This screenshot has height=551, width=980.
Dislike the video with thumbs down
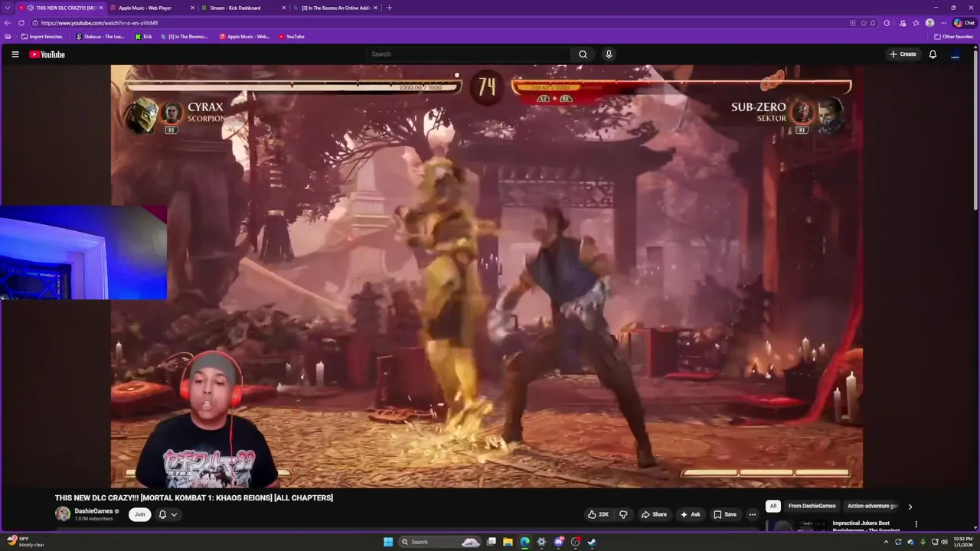[x=623, y=514]
